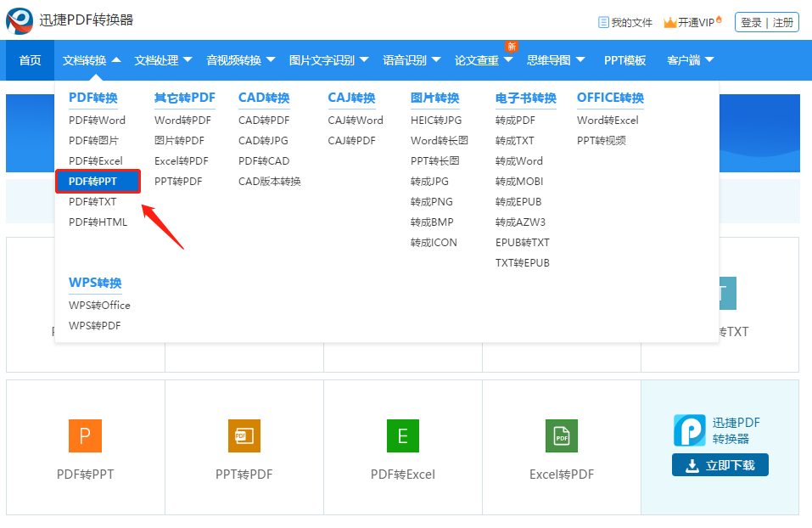812x528 pixels.
Task: Expand the 思维导图 dropdown
Action: [x=556, y=60]
